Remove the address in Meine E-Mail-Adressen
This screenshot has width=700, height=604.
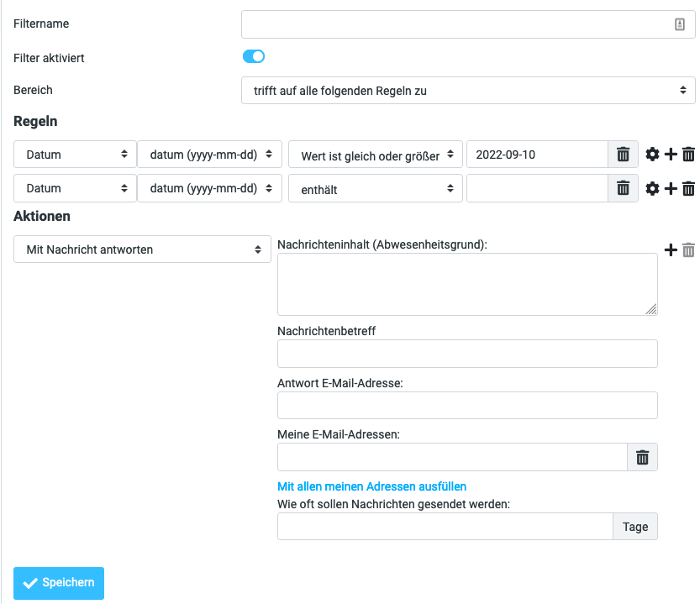tap(642, 457)
